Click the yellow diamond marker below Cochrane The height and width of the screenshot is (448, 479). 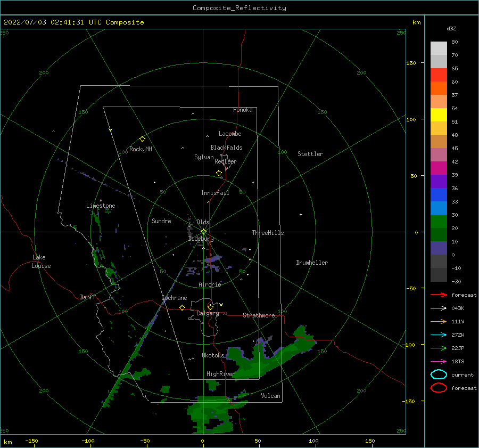click(x=183, y=307)
